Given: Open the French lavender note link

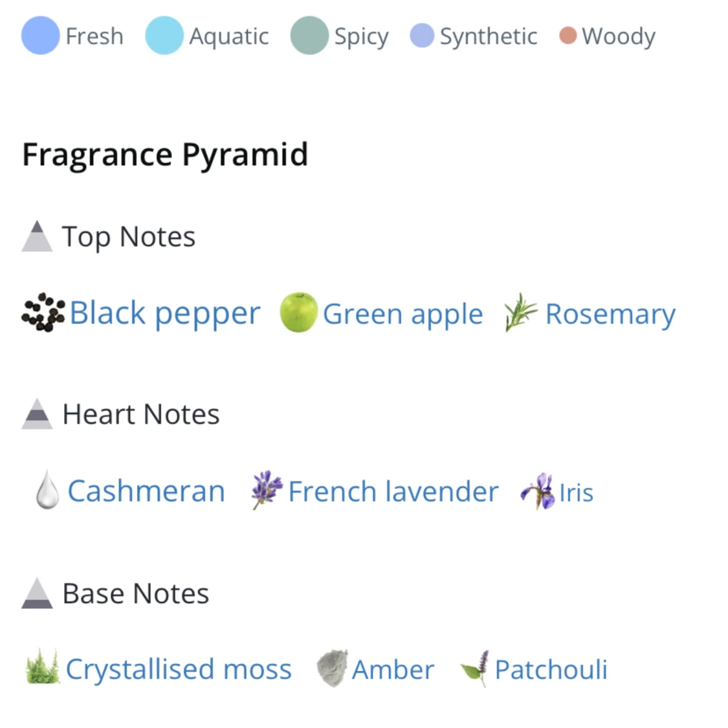Looking at the screenshot, I should coord(393,492).
